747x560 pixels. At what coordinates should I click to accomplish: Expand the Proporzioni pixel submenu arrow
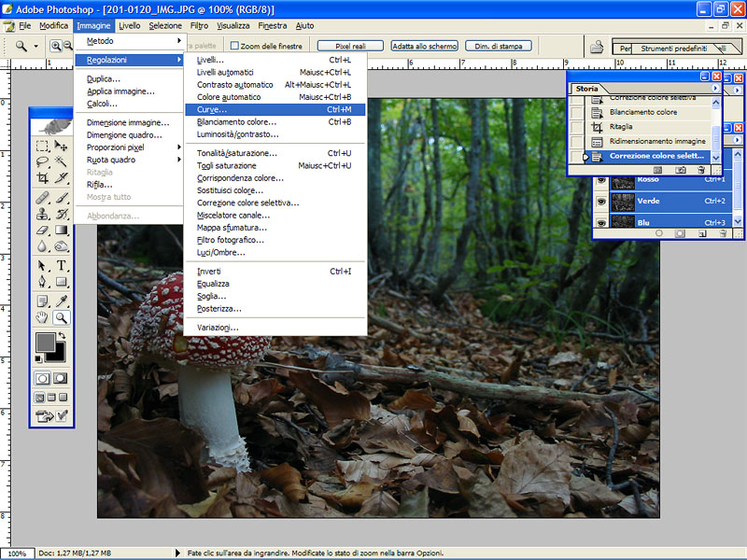[x=179, y=147]
